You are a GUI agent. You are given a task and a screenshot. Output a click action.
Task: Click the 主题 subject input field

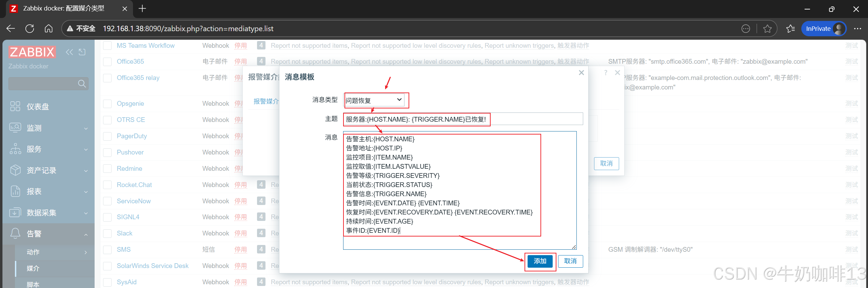coord(463,119)
